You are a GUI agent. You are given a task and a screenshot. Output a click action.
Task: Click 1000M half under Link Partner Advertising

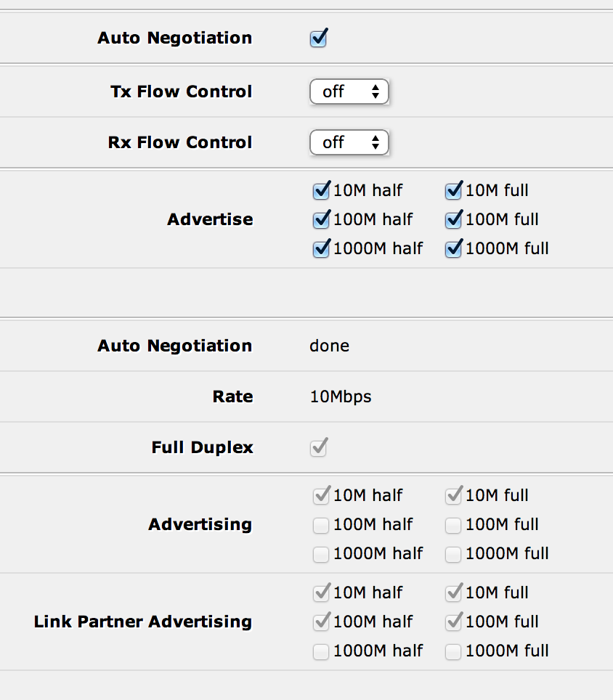[321, 651]
